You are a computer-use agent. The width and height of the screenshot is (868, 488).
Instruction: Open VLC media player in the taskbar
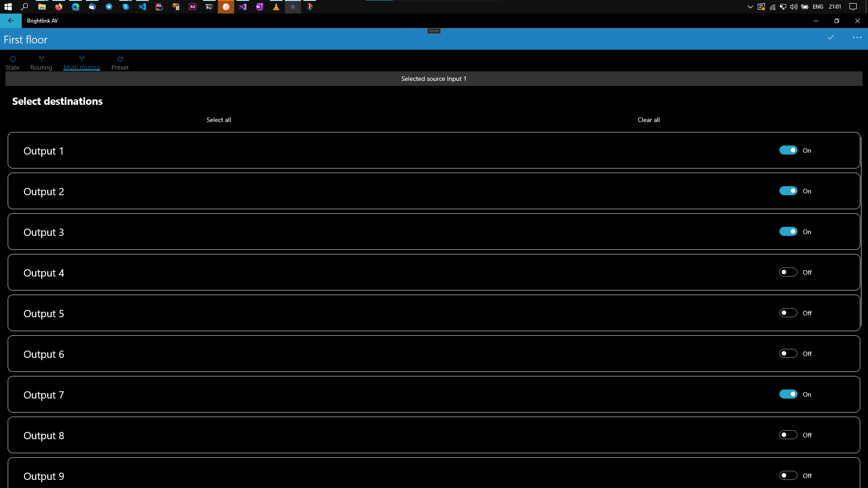coord(276,7)
